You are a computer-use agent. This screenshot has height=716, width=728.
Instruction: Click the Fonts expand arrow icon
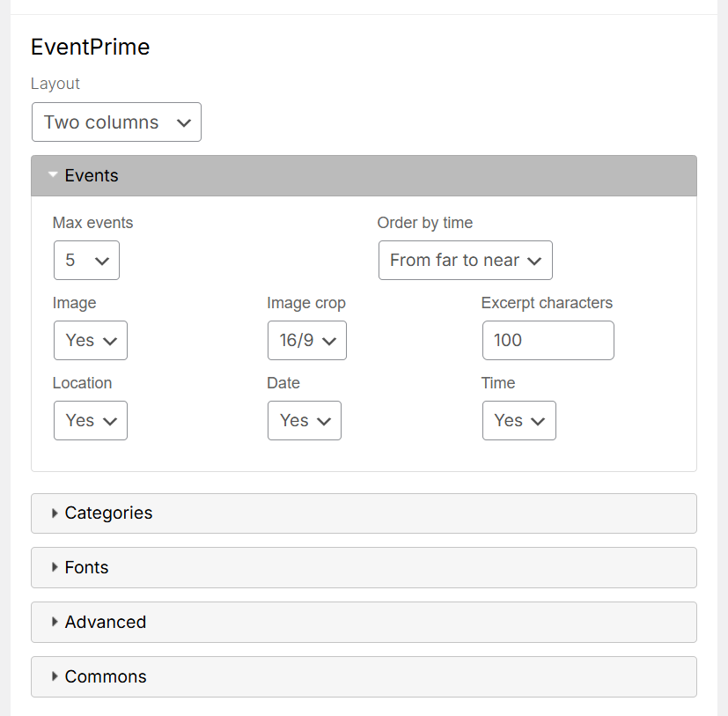pos(55,567)
